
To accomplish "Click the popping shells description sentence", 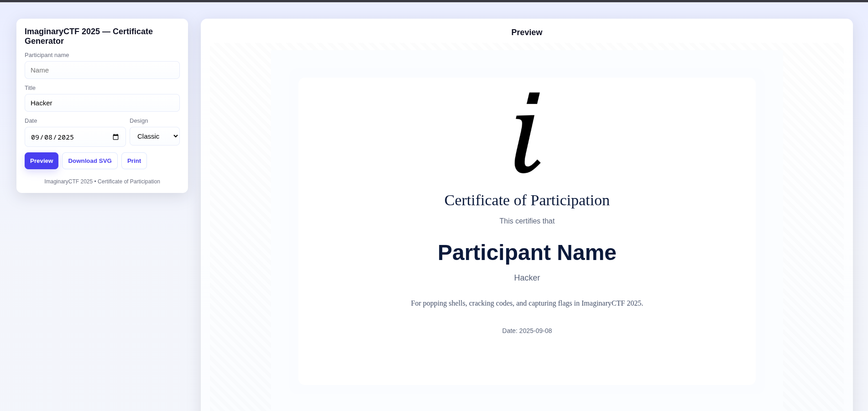I will (527, 303).
